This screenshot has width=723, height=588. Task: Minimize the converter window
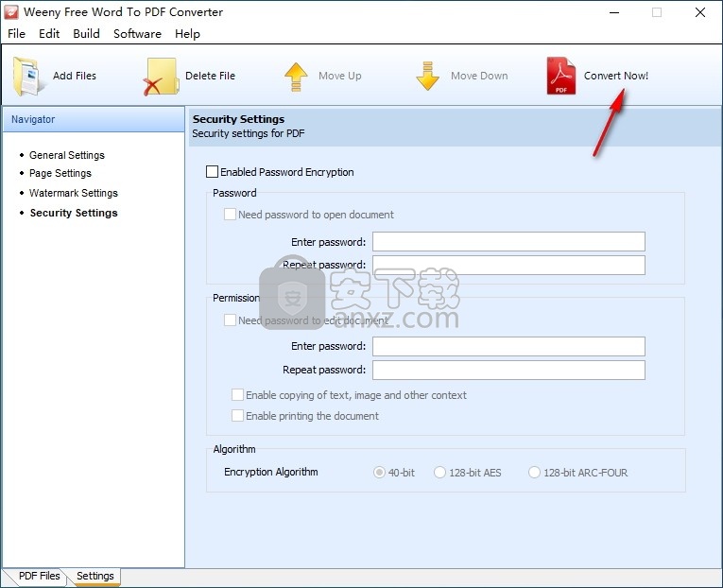pyautogui.click(x=614, y=12)
